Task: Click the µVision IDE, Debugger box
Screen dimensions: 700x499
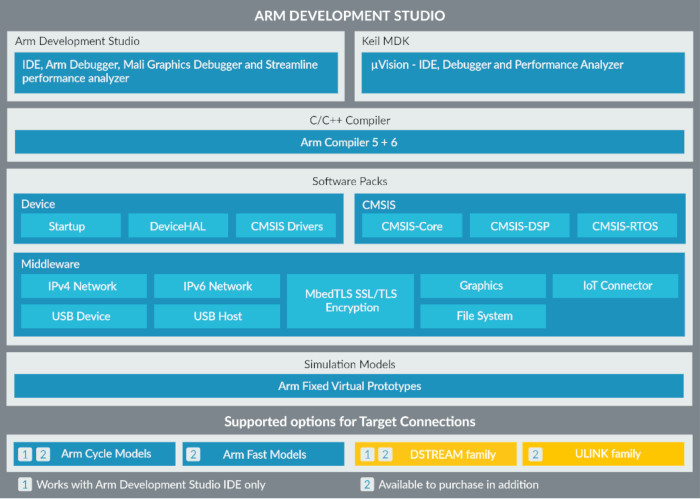Action: click(x=523, y=73)
